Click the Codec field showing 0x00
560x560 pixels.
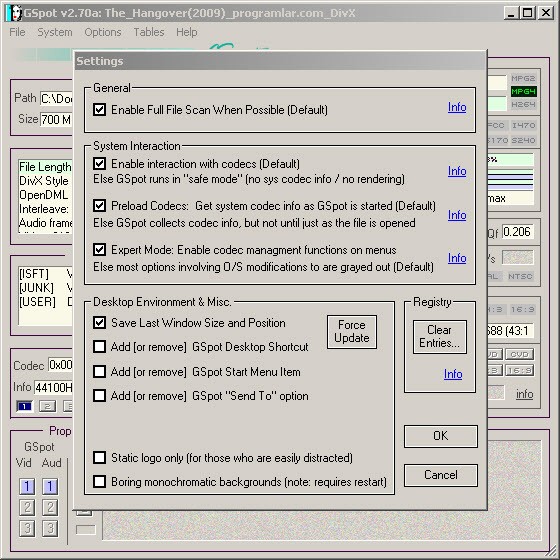click(60, 365)
